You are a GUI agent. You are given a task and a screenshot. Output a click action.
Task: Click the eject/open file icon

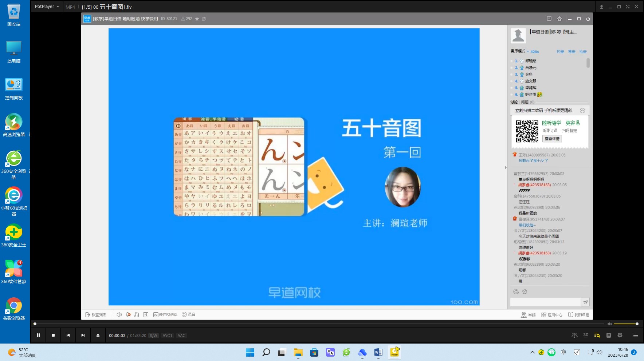98,335
